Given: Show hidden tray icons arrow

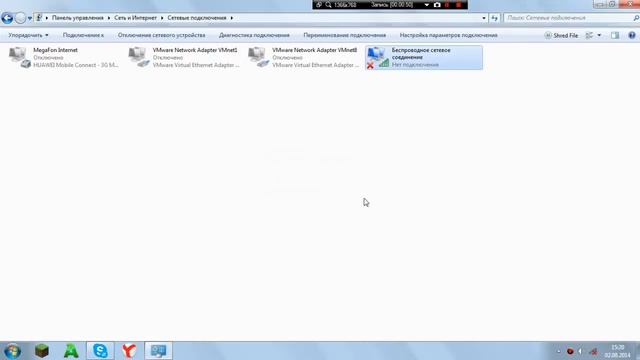Looking at the screenshot, I should point(559,351).
